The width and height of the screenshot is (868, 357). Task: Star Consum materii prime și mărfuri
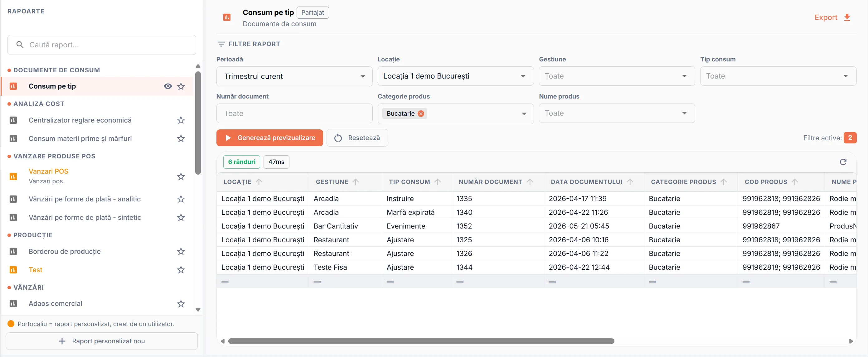click(181, 138)
